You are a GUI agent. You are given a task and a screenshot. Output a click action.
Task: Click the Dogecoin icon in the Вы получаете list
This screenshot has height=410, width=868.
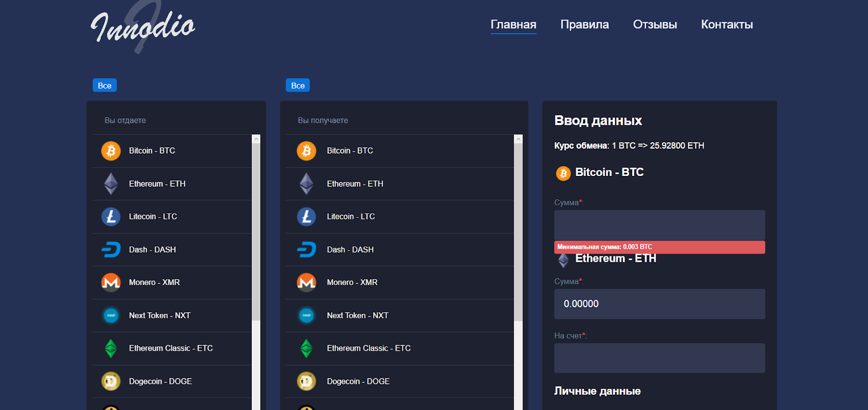pyautogui.click(x=306, y=381)
